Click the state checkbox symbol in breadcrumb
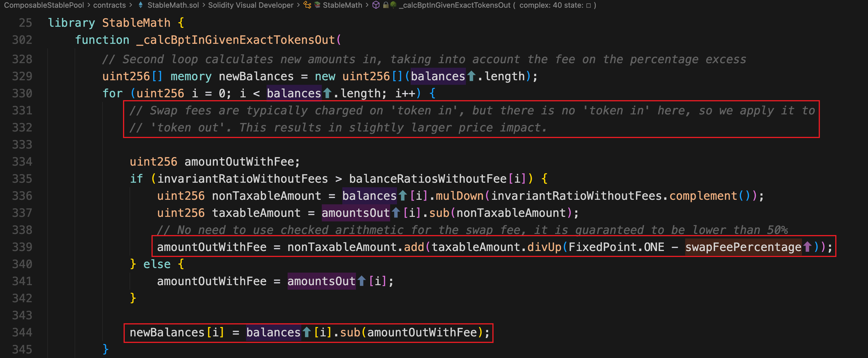This screenshot has width=868, height=358. pos(588,5)
